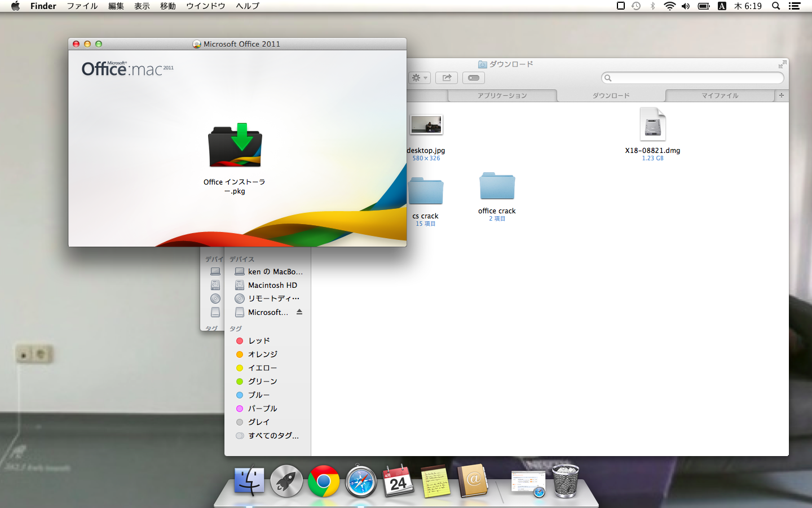812x508 pixels.
Task: Open Contacts address book in Dock
Action: 473,481
